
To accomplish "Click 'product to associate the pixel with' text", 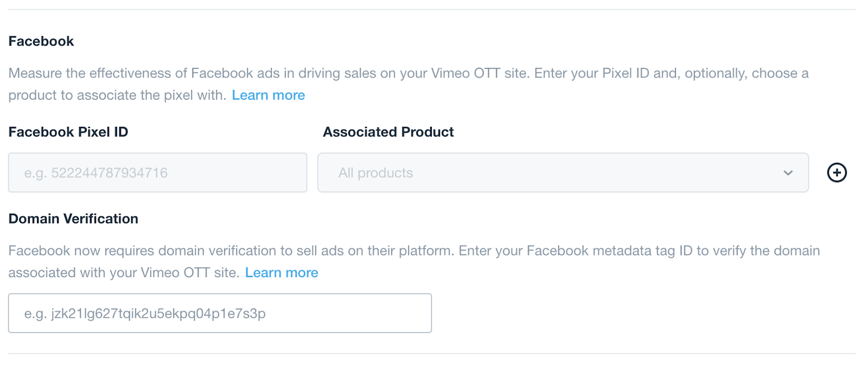I will [117, 95].
